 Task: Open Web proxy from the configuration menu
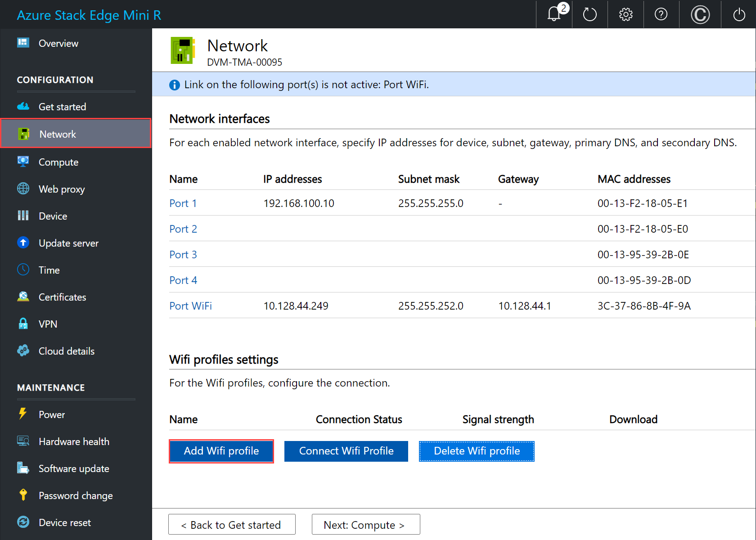point(61,189)
